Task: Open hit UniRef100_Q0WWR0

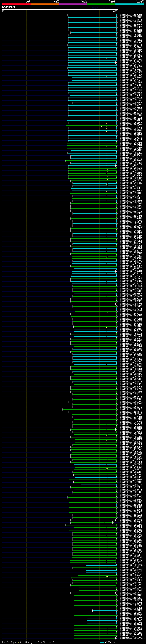Action: pos(131,329)
